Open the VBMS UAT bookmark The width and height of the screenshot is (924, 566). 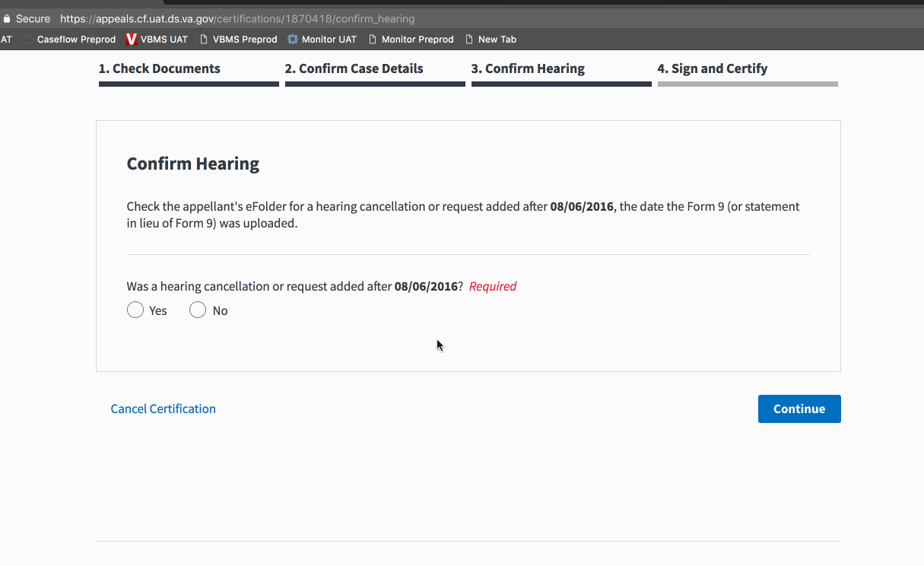(157, 40)
